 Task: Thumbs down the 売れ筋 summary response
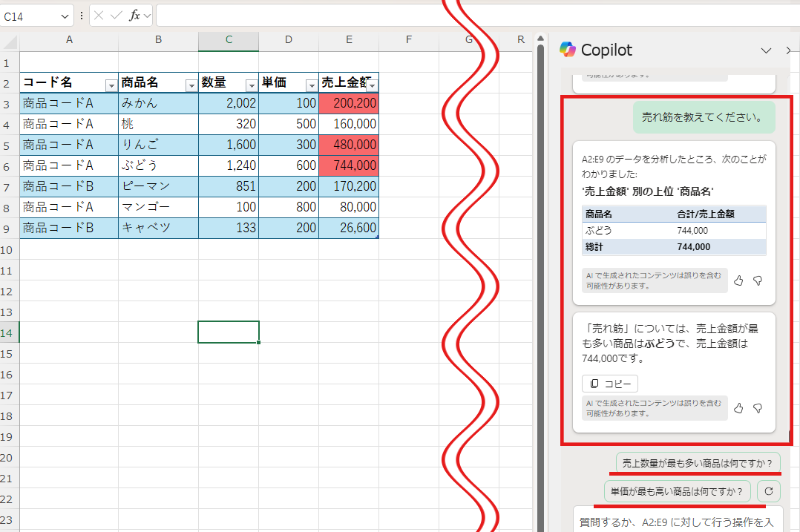758,408
